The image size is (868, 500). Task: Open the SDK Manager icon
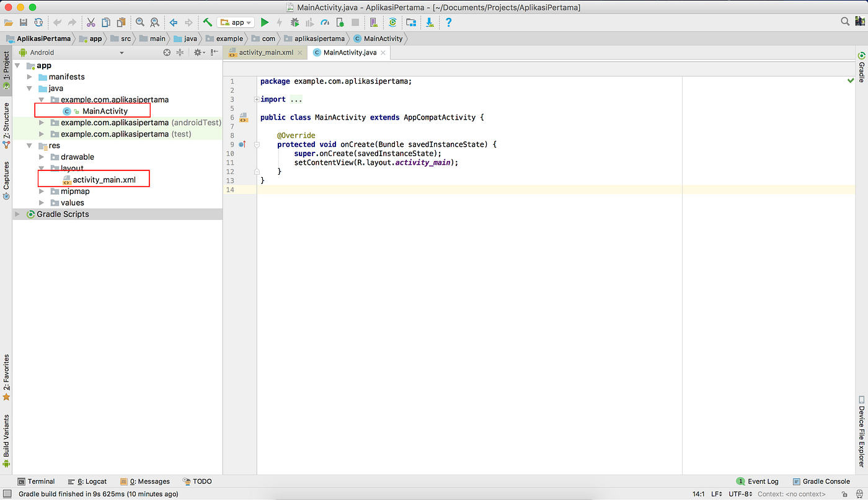click(411, 22)
